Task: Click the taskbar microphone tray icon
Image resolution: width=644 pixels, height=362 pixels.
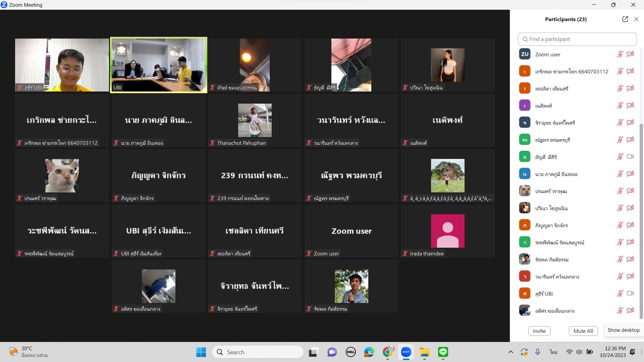Action: 538,352
